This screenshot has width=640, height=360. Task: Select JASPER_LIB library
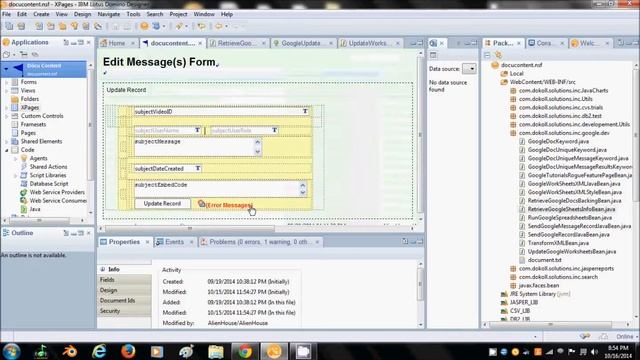(x=524, y=302)
